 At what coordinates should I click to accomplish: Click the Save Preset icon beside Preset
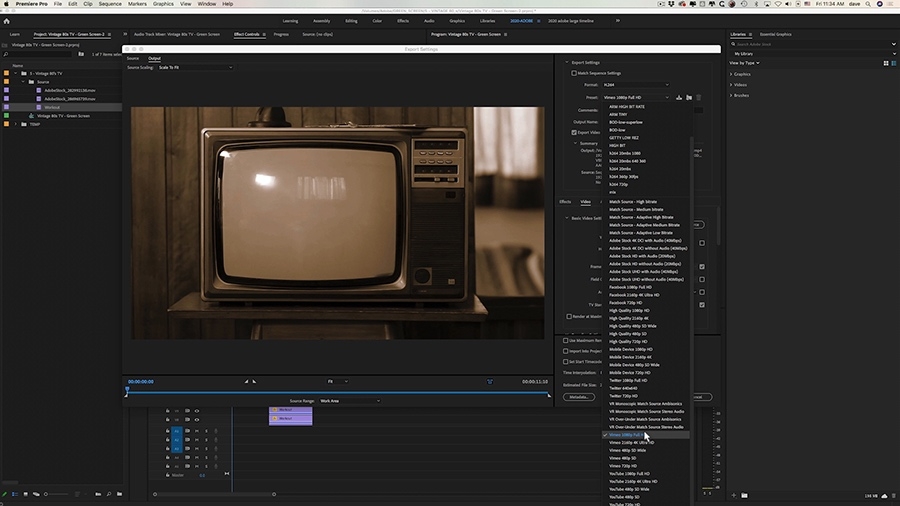point(679,98)
